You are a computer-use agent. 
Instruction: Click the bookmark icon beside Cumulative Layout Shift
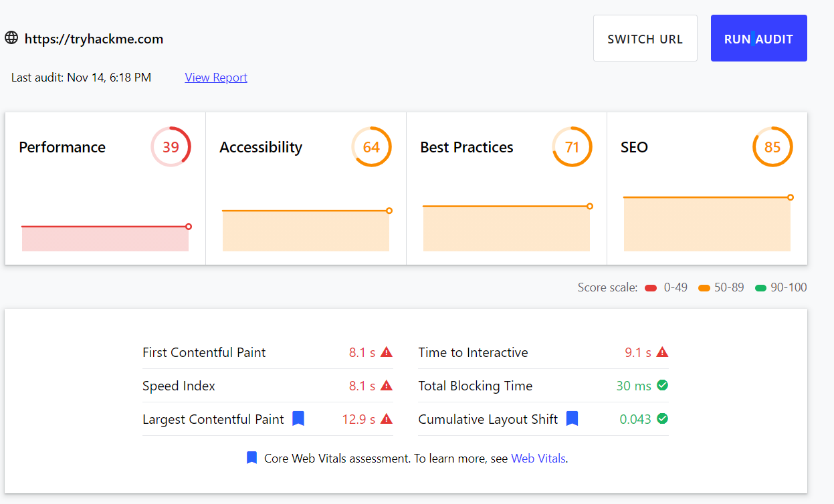[x=572, y=419]
